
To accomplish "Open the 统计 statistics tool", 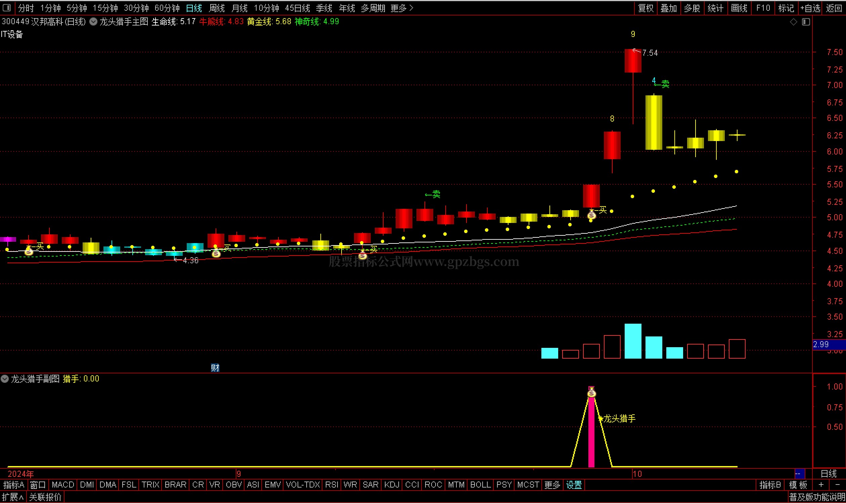I will 715,8.
